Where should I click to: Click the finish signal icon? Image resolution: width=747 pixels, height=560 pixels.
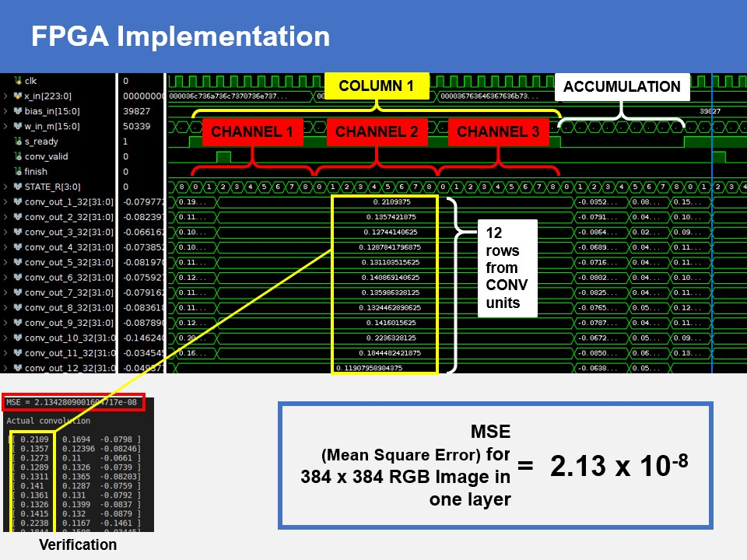(x=18, y=172)
